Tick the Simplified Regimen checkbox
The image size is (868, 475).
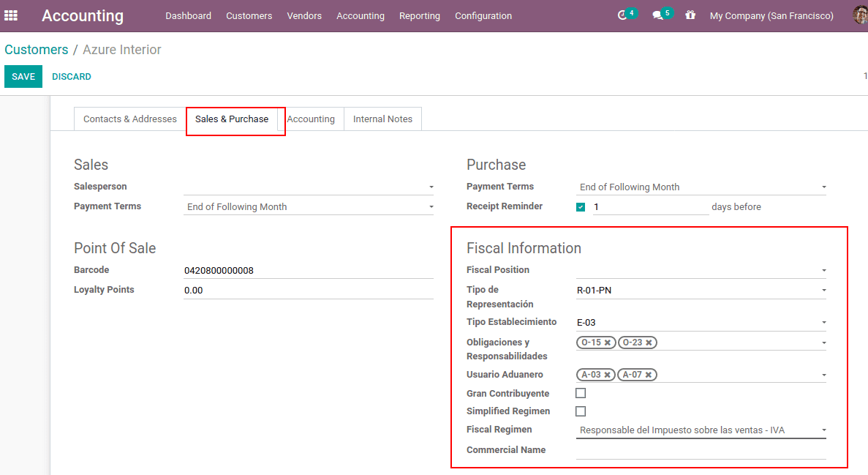click(x=581, y=411)
